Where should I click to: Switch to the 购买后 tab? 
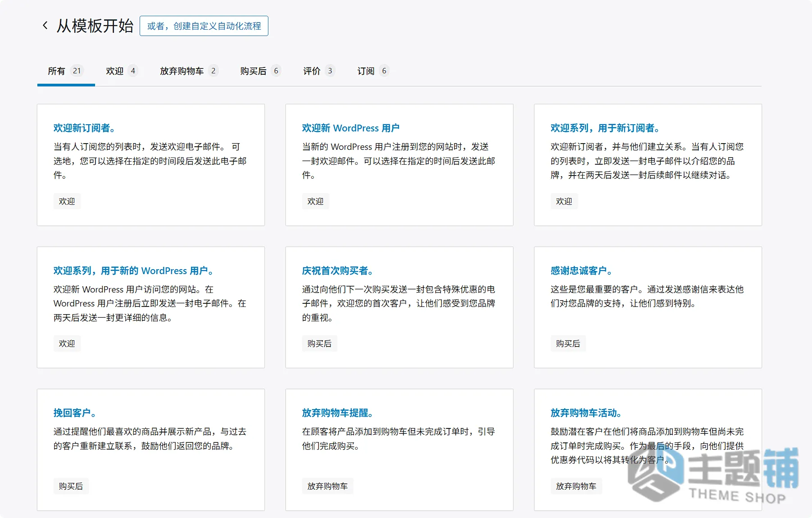(261, 71)
